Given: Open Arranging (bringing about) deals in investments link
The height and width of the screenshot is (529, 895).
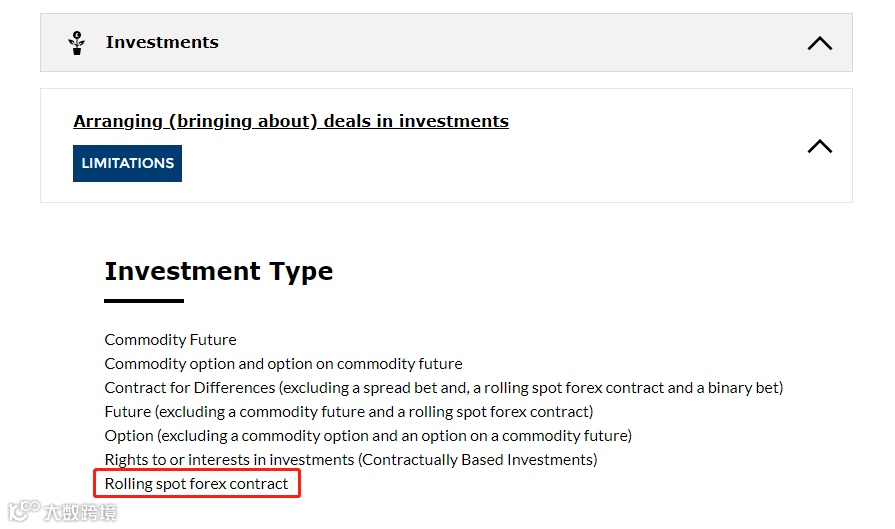Looking at the screenshot, I should [290, 121].
